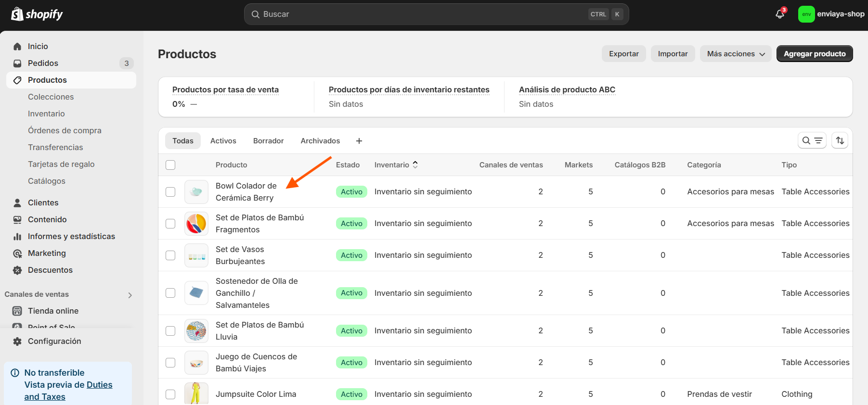Add a new view with plus icon

coord(359,141)
